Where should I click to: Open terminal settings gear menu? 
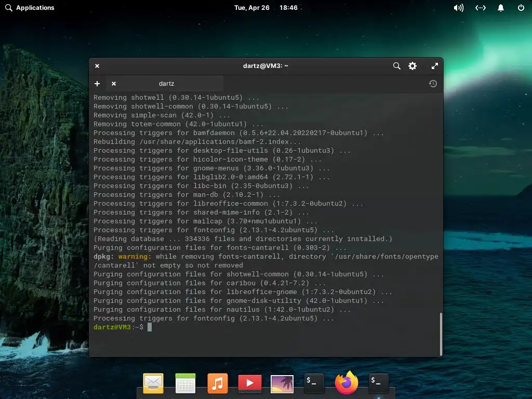[x=412, y=66]
